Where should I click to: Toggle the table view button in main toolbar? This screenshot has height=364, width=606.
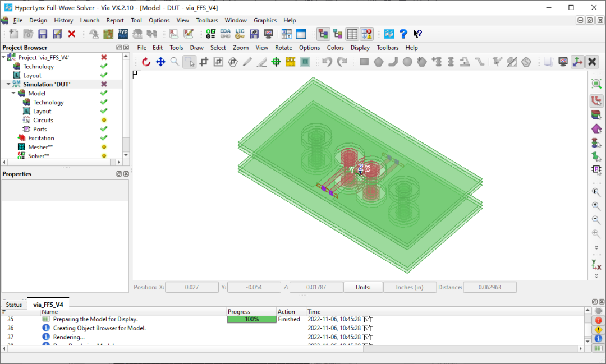pyautogui.click(x=352, y=34)
